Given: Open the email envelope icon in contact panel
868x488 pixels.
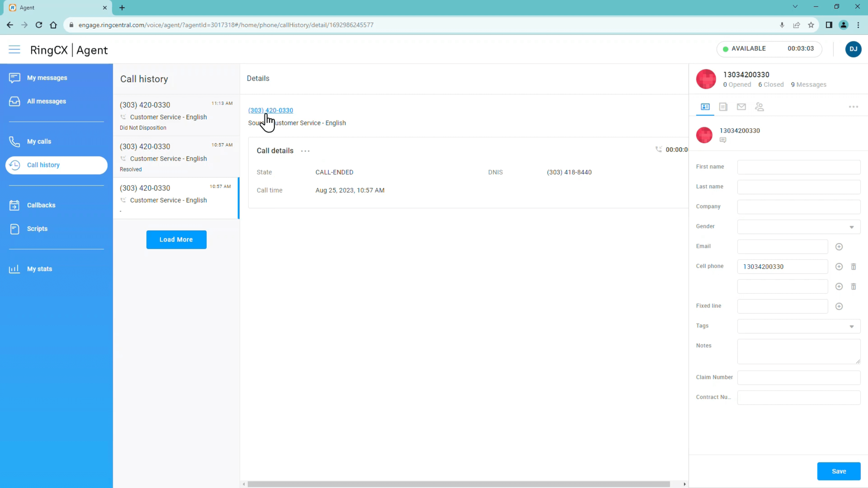Looking at the screenshot, I should click(x=741, y=107).
